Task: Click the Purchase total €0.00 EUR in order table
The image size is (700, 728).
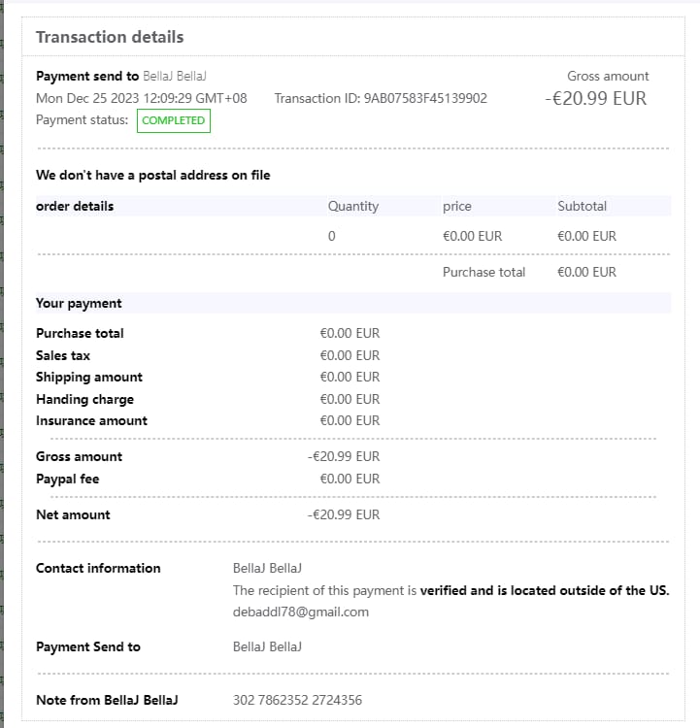Action: (586, 272)
